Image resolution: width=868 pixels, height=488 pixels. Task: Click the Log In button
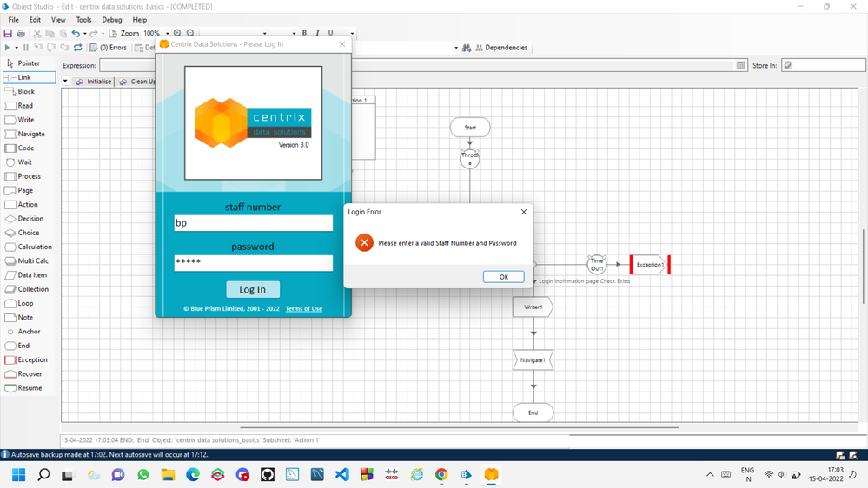tap(253, 289)
